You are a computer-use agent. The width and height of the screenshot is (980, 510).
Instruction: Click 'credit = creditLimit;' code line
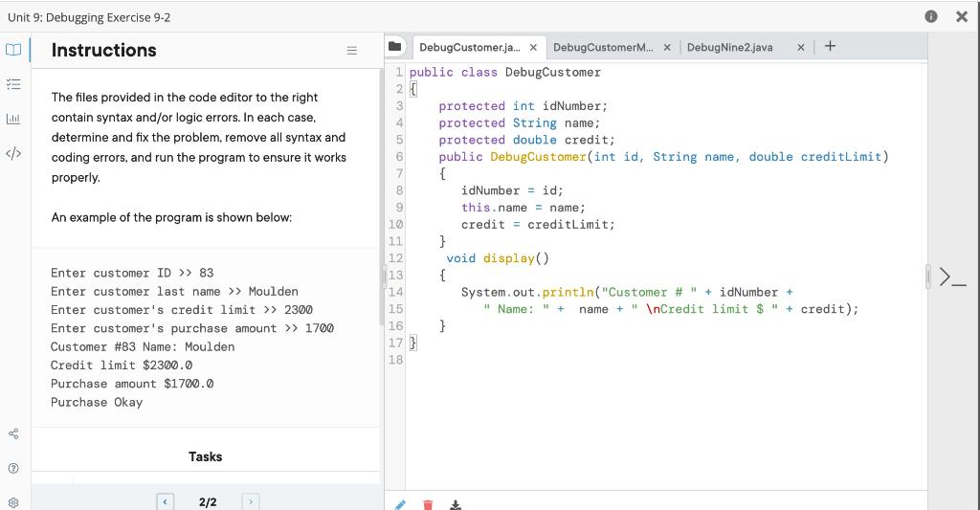point(538,224)
